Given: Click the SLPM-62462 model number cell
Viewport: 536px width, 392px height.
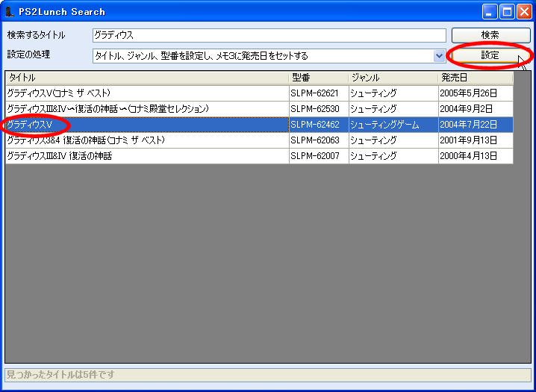Looking at the screenshot, I should click(x=319, y=125).
